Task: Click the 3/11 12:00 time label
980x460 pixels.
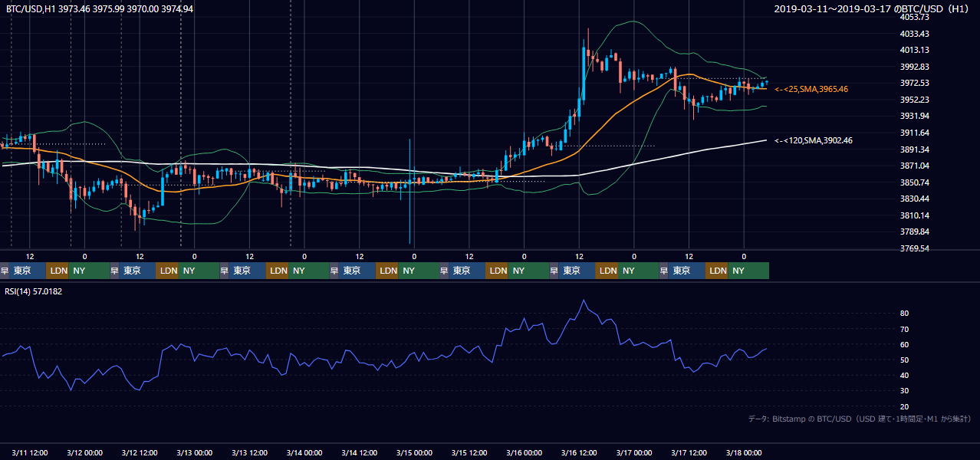Action: [30, 452]
